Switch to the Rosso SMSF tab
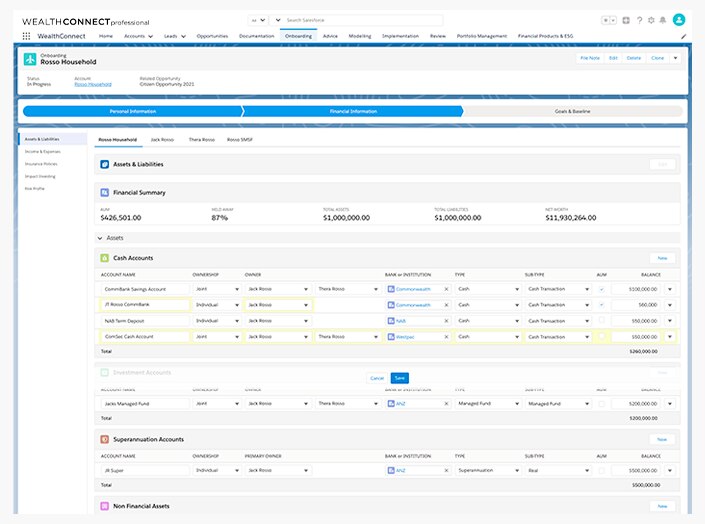Screen dimensions: 705x524 click(x=240, y=140)
